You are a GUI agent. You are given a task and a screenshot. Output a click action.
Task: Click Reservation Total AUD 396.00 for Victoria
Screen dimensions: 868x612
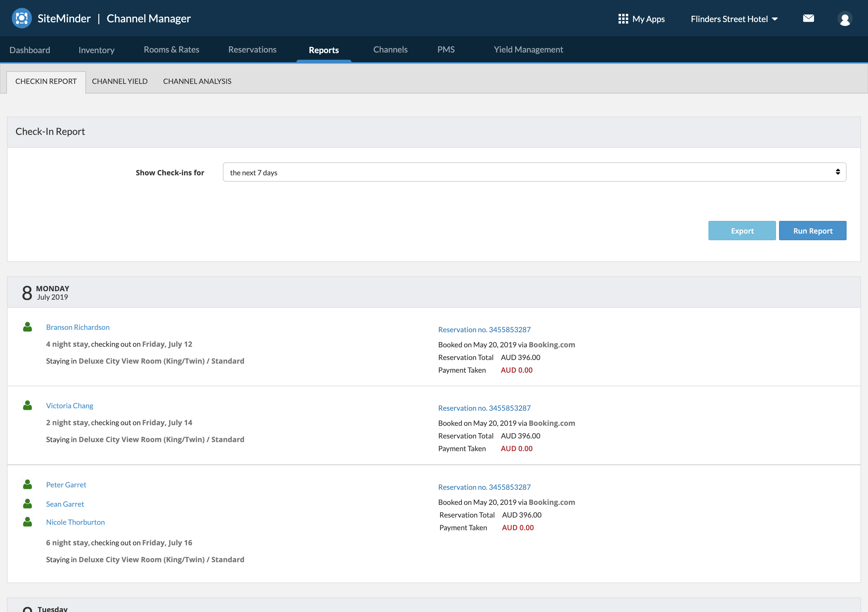(x=489, y=436)
